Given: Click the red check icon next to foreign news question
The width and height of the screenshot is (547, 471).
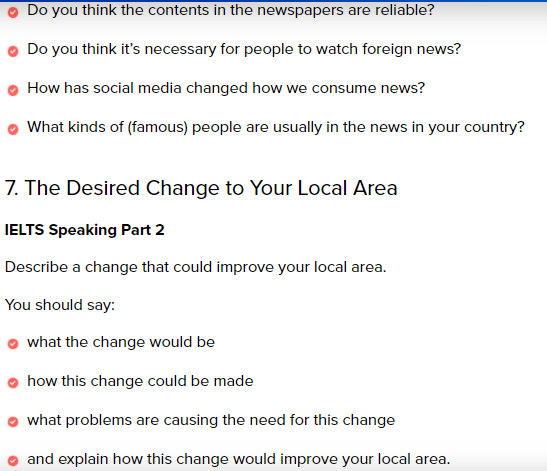Looking at the screenshot, I should 13,52.
